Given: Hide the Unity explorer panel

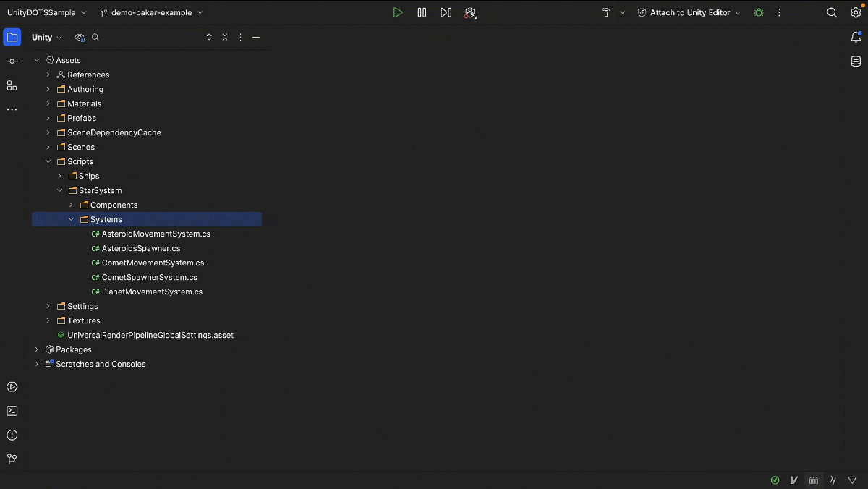Looking at the screenshot, I should [x=256, y=38].
